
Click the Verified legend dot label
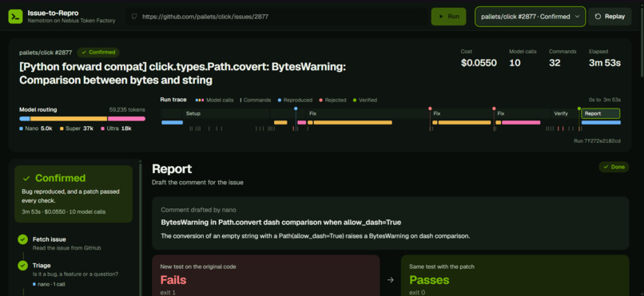[x=364, y=100]
